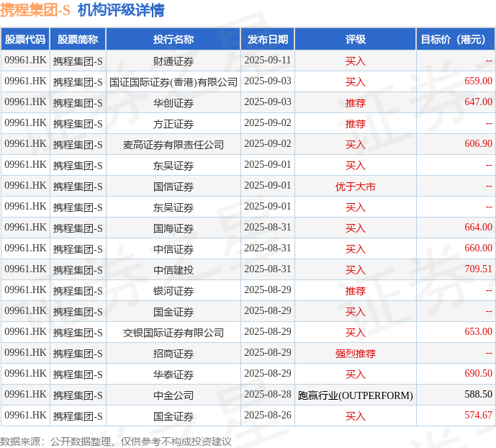Click the 653.00 target price
Image resolution: width=496 pixels, height=448 pixels.
click(478, 331)
